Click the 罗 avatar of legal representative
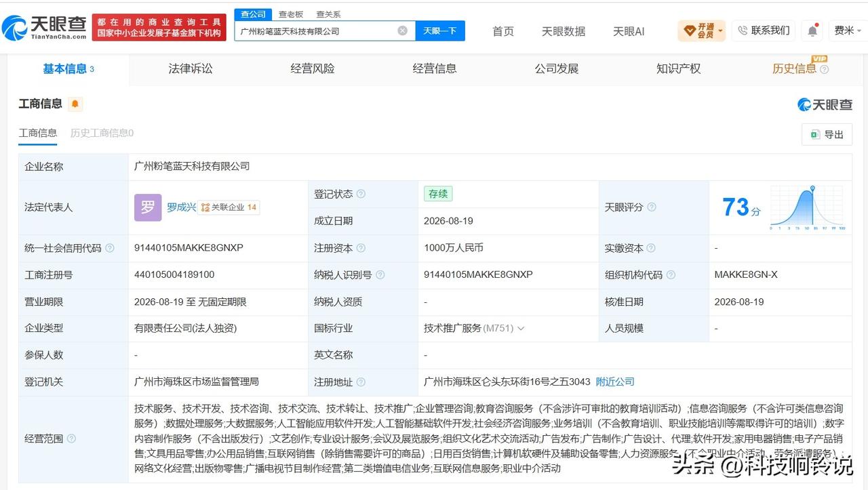This screenshot has height=490, width=868. (148, 207)
